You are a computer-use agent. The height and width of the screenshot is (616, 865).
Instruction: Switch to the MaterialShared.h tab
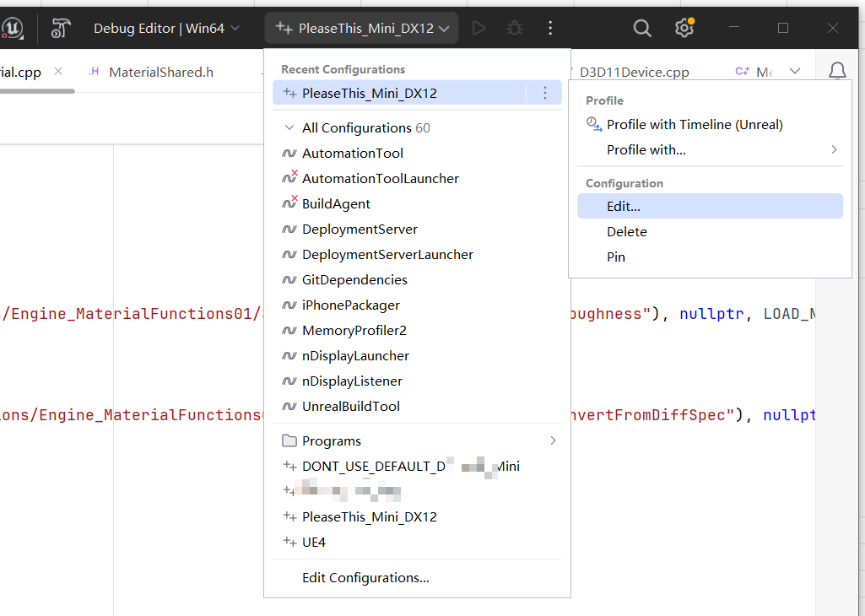(x=161, y=73)
